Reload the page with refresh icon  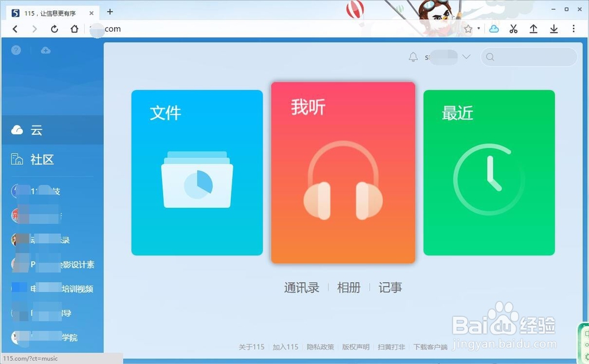pos(54,29)
